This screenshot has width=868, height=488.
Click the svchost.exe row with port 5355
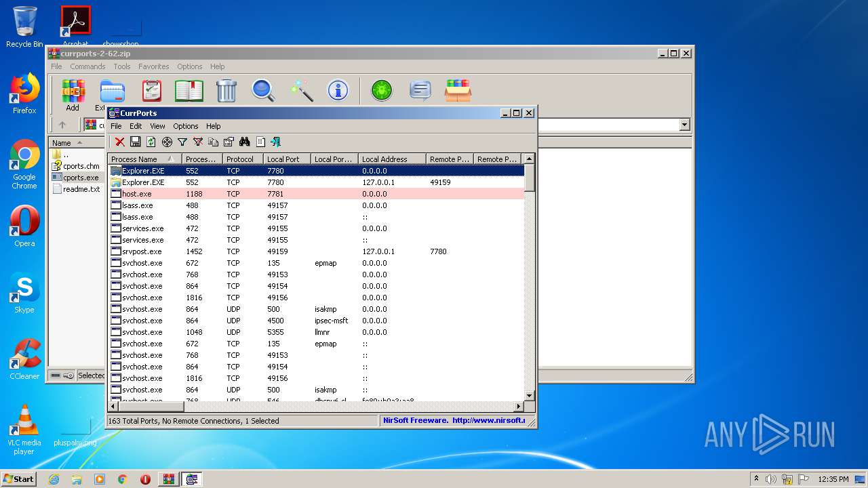[x=317, y=332]
